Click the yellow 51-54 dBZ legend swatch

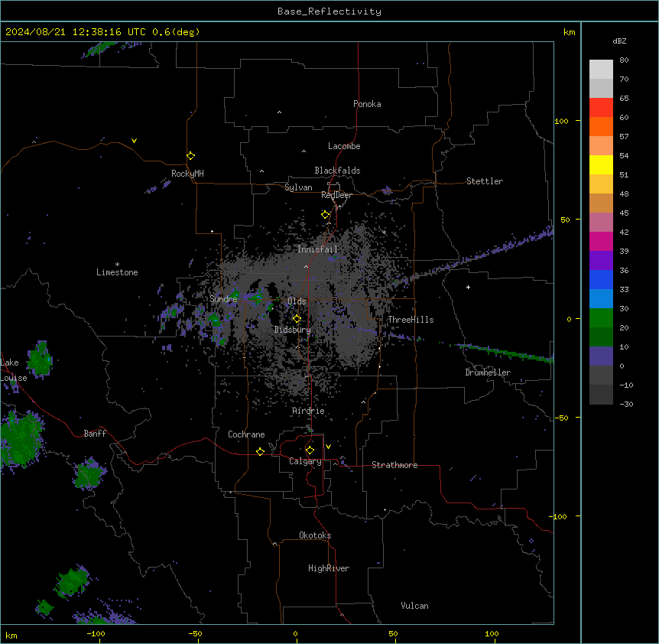click(601, 164)
